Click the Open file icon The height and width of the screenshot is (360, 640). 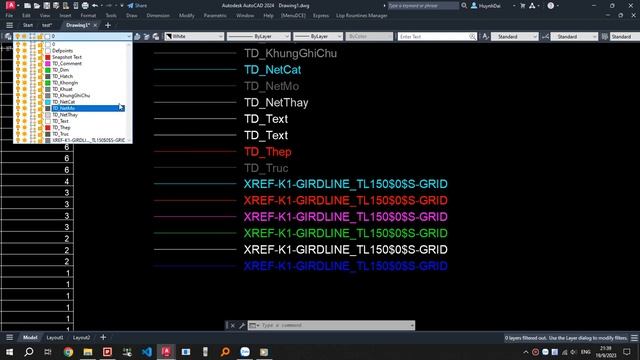pyautogui.click(x=37, y=6)
